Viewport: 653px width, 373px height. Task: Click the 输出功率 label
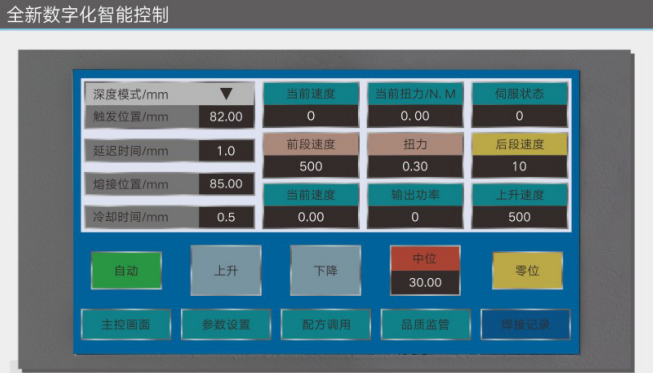tap(415, 195)
